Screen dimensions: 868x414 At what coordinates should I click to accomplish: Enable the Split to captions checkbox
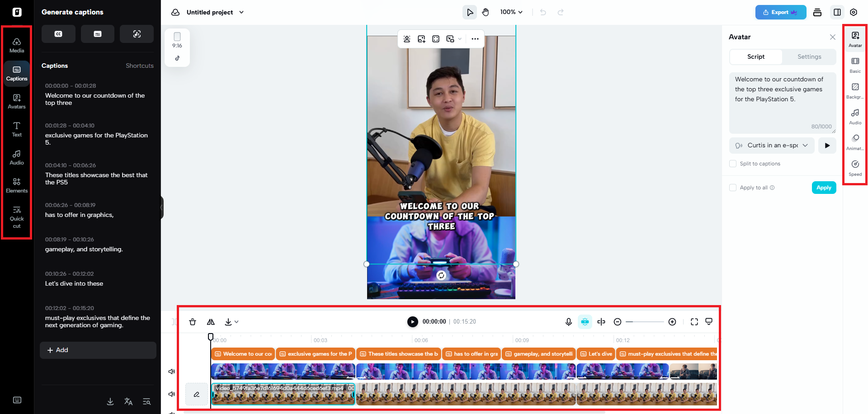coord(733,164)
